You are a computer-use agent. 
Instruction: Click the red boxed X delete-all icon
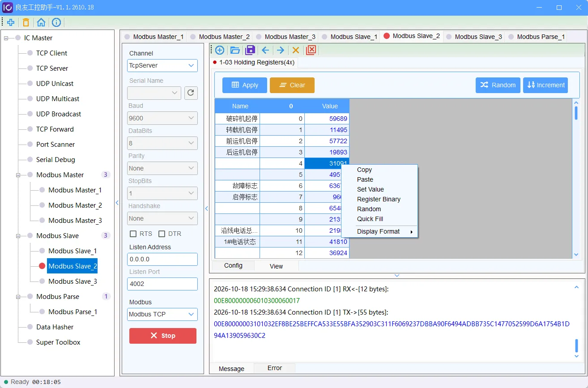[x=311, y=50]
